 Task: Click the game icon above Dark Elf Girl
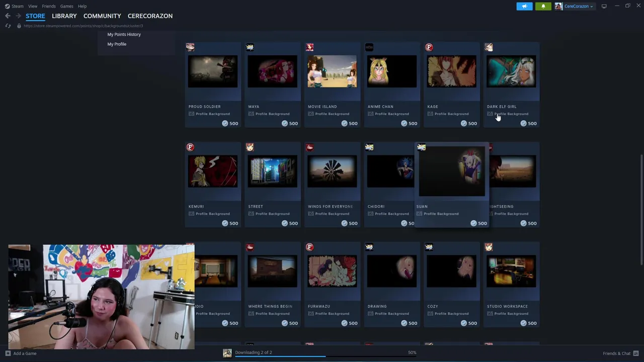(x=489, y=47)
